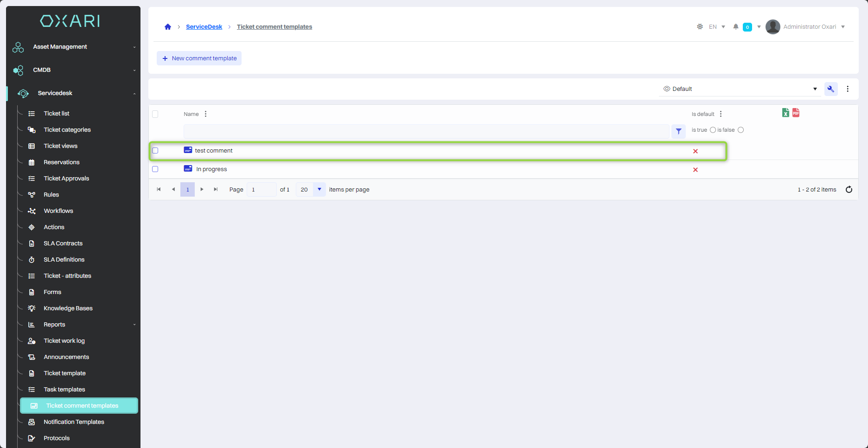Click the blue filter funnel icon
The height and width of the screenshot is (448, 868).
[678, 131]
